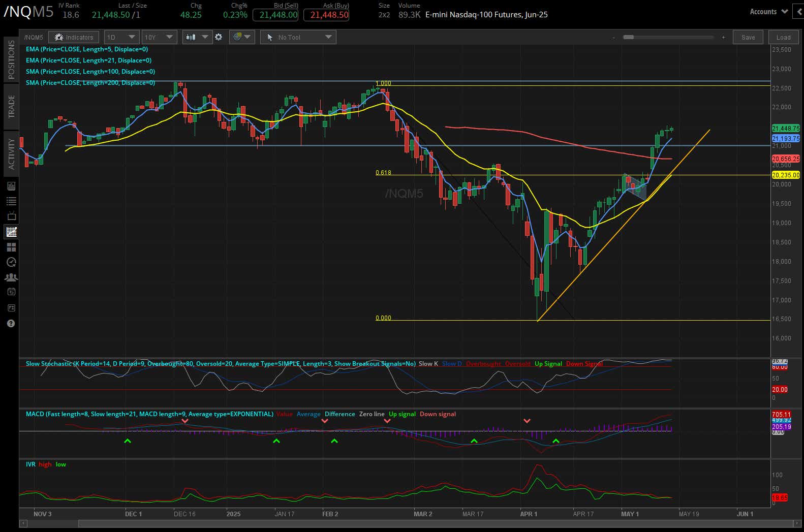Click the IV Rank 18.6 value
Screen dimensions: 804x532
(71, 15)
